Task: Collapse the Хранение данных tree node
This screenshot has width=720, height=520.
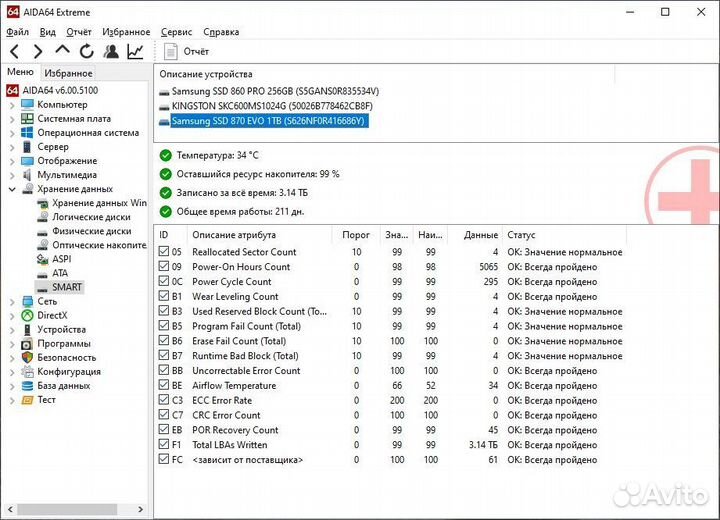Action: [12, 189]
